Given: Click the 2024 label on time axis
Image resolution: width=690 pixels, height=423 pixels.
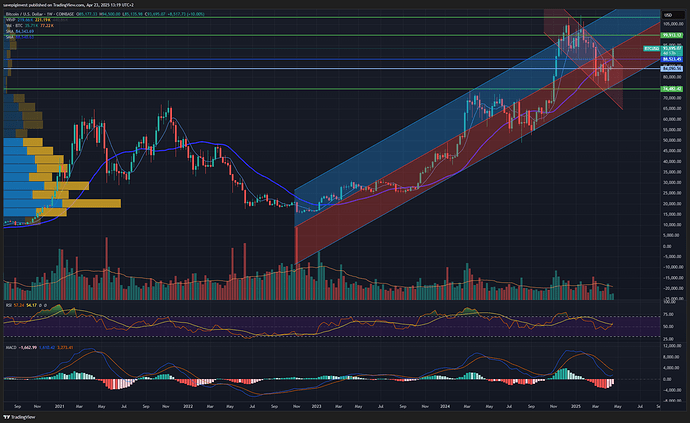Looking at the screenshot, I should tap(445, 406).
